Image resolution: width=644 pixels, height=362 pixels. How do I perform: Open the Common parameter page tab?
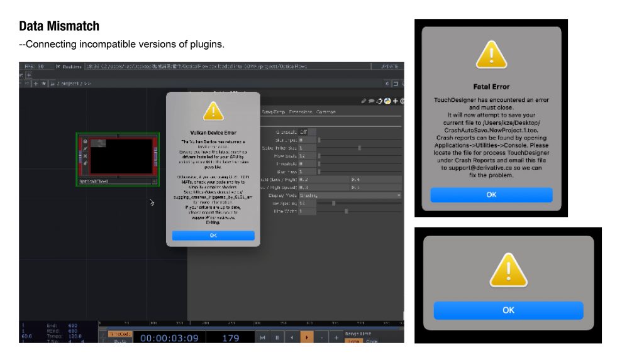click(x=326, y=112)
